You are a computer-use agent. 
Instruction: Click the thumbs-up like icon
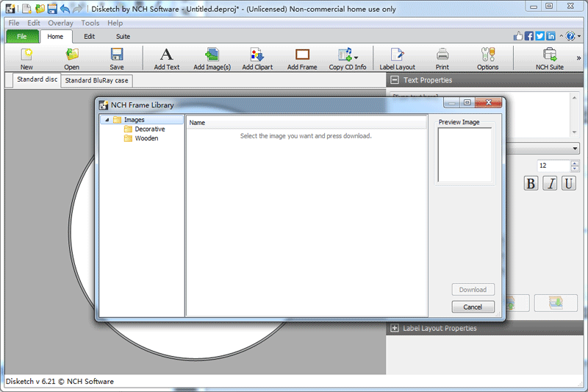pyautogui.click(x=518, y=36)
